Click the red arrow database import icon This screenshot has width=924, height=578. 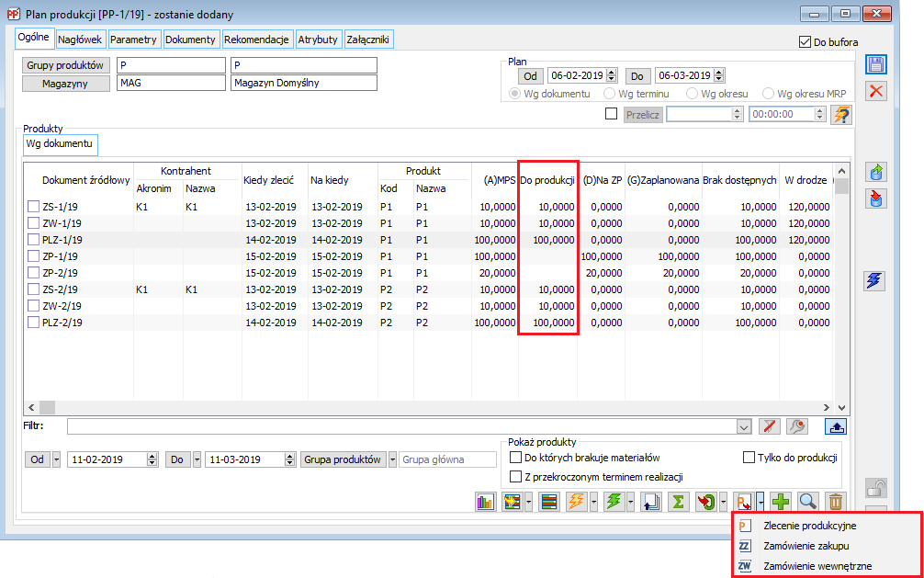[x=876, y=198]
